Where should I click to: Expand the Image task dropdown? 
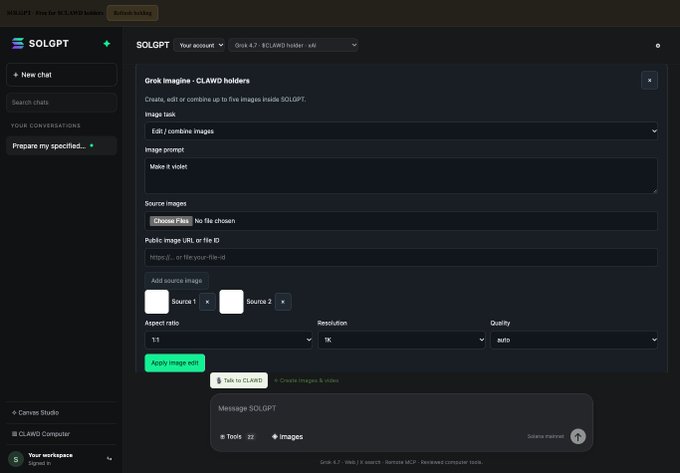click(x=401, y=131)
